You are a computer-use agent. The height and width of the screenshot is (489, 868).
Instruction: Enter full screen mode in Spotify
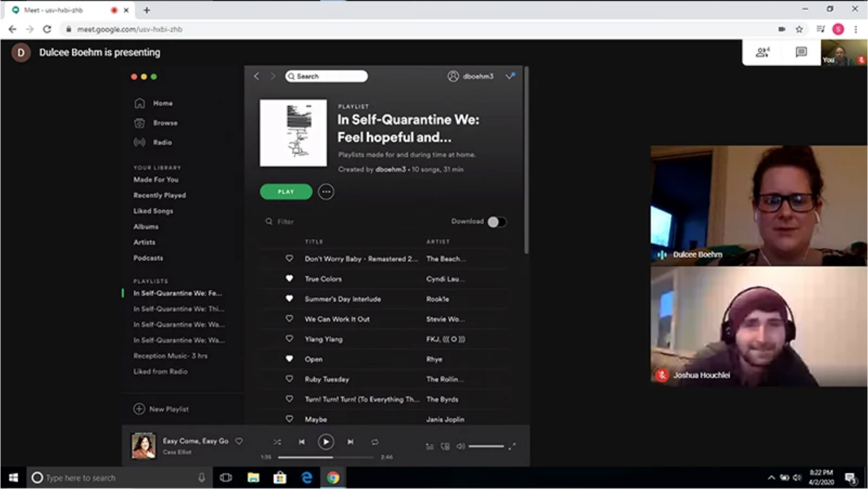click(512, 447)
